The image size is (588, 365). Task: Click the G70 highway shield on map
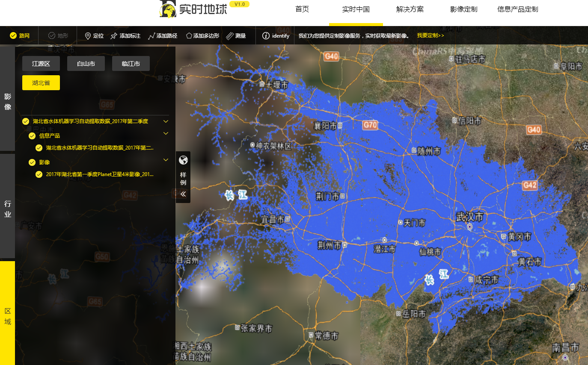coord(370,125)
